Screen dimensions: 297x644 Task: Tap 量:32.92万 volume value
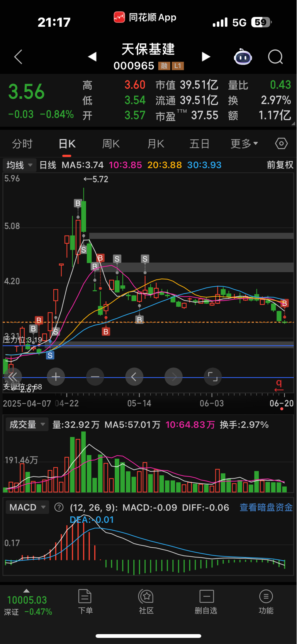click(x=76, y=425)
